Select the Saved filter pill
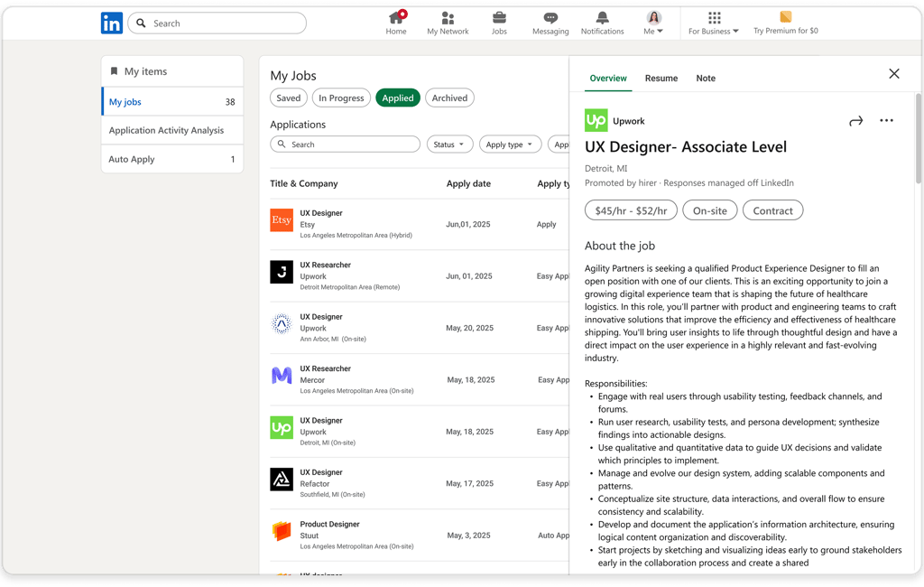 289,98
